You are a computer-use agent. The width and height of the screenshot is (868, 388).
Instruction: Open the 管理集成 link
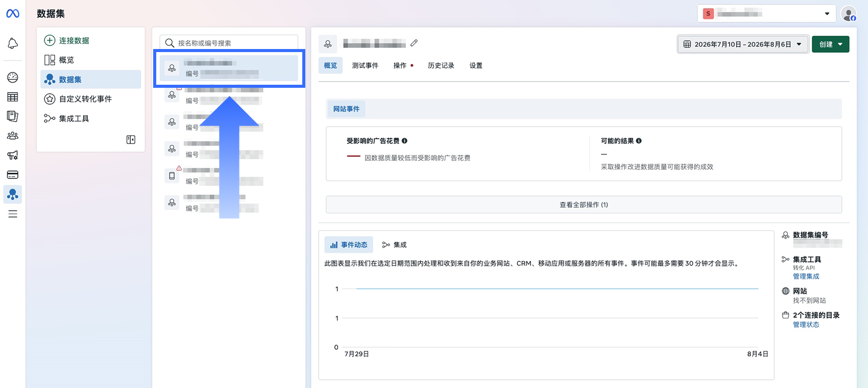tap(806, 276)
